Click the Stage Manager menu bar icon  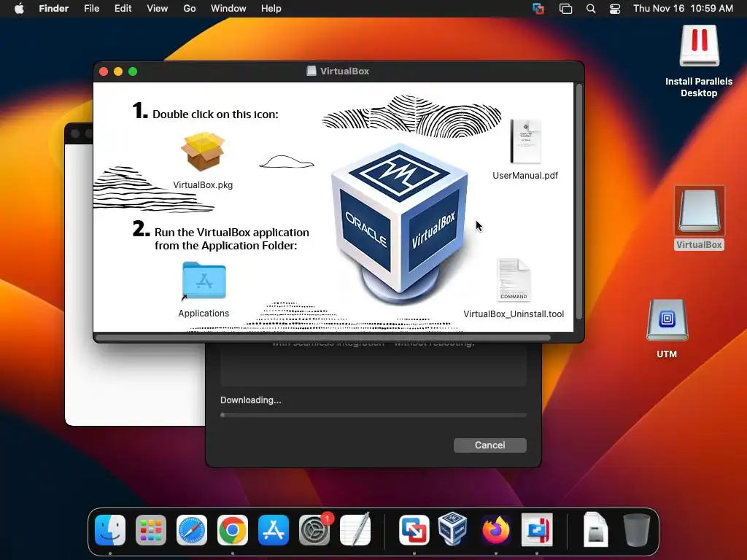[x=565, y=9]
